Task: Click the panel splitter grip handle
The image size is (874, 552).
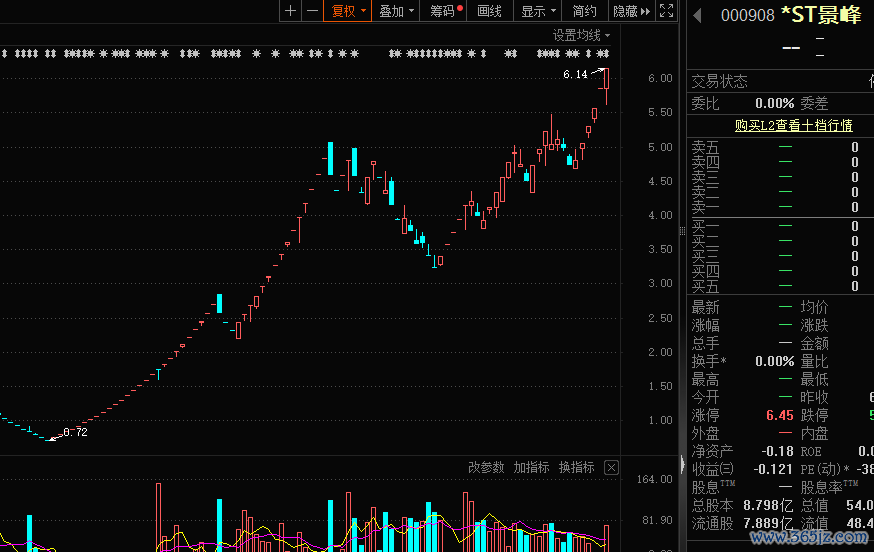Action: [x=682, y=230]
